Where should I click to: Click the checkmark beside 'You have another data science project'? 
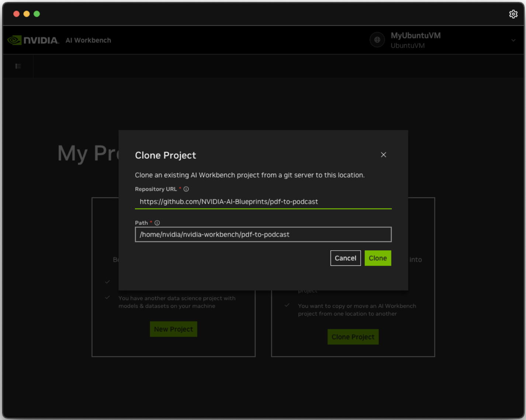(107, 297)
